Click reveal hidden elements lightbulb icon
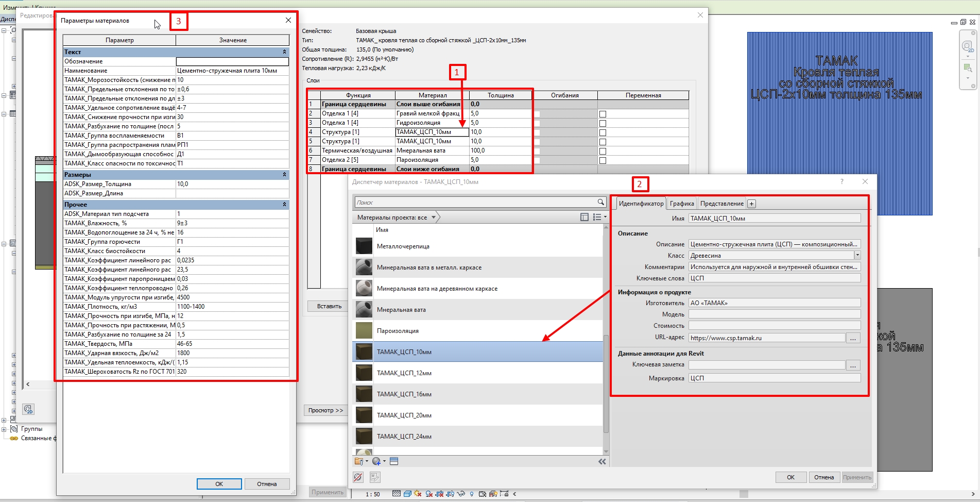 click(472, 494)
